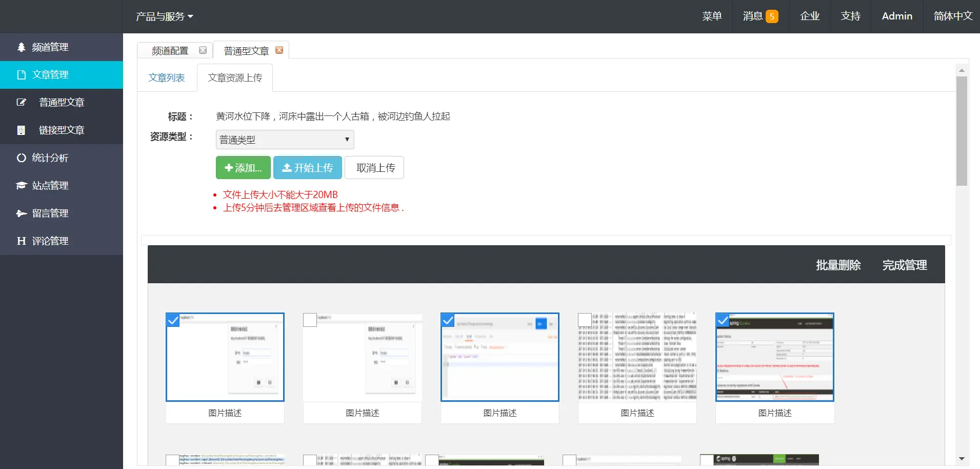Image resolution: width=980 pixels, height=469 pixels.
Task: Click second image's 图片描述 caption
Action: pos(362,413)
